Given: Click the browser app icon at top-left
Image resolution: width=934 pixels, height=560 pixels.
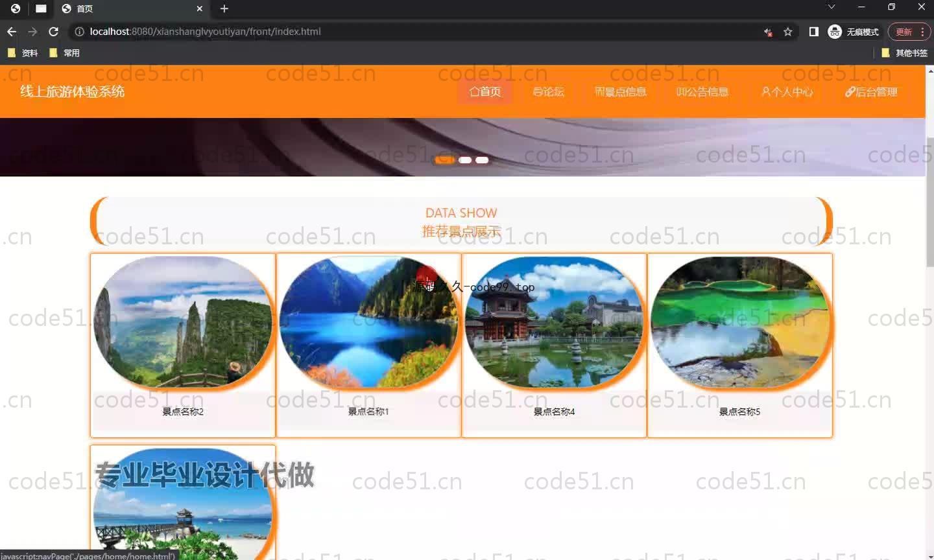Looking at the screenshot, I should (x=16, y=8).
